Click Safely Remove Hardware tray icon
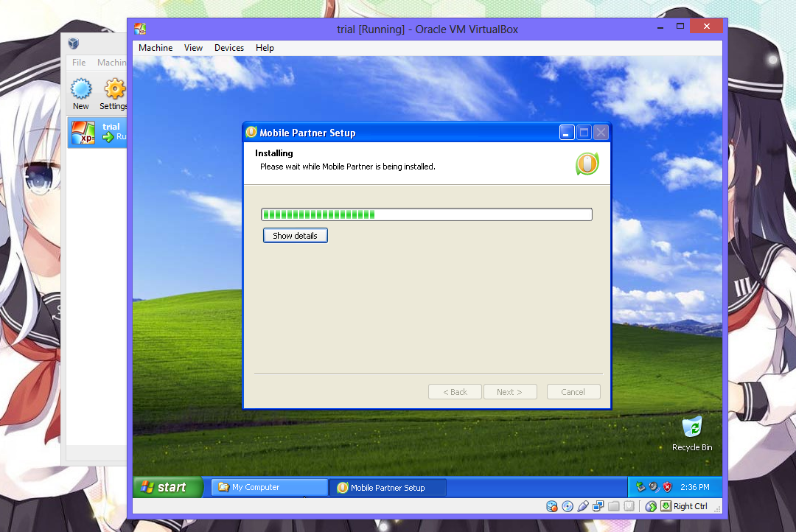Viewport: 796px width, 532px height. coord(640,486)
